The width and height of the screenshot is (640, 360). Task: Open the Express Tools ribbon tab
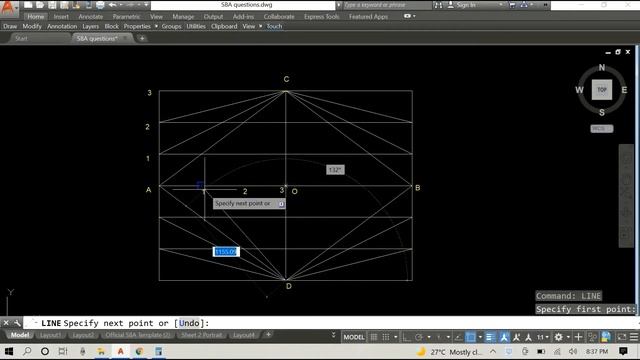[x=322, y=16]
